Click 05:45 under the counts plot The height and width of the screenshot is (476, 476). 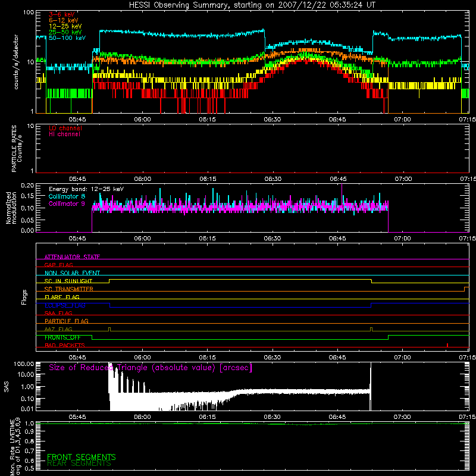(x=77, y=120)
